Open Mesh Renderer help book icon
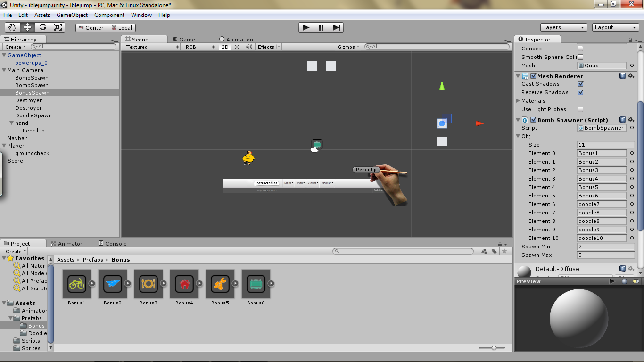 coord(622,76)
